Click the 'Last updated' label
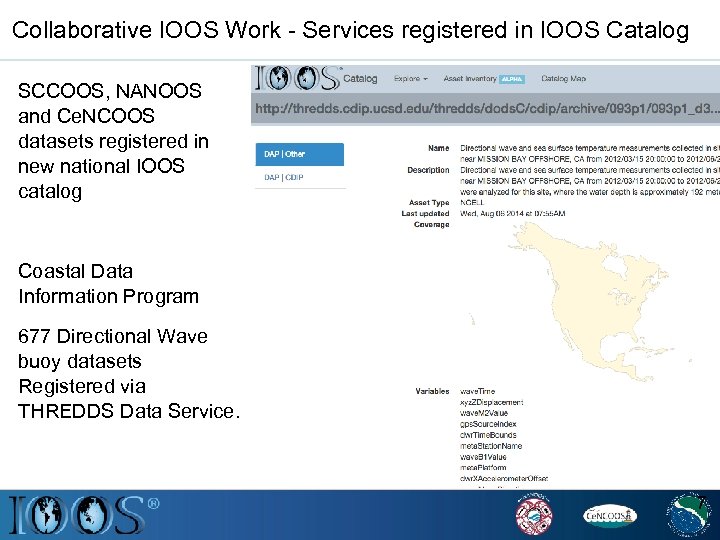Image resolution: width=720 pixels, height=540 pixels. tap(425, 214)
